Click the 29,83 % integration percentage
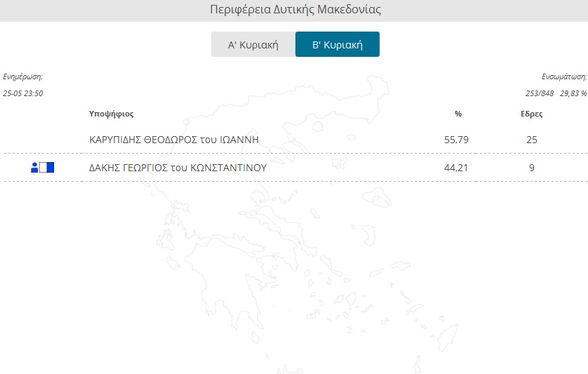Viewport: 588px width, 374px height. (573, 93)
